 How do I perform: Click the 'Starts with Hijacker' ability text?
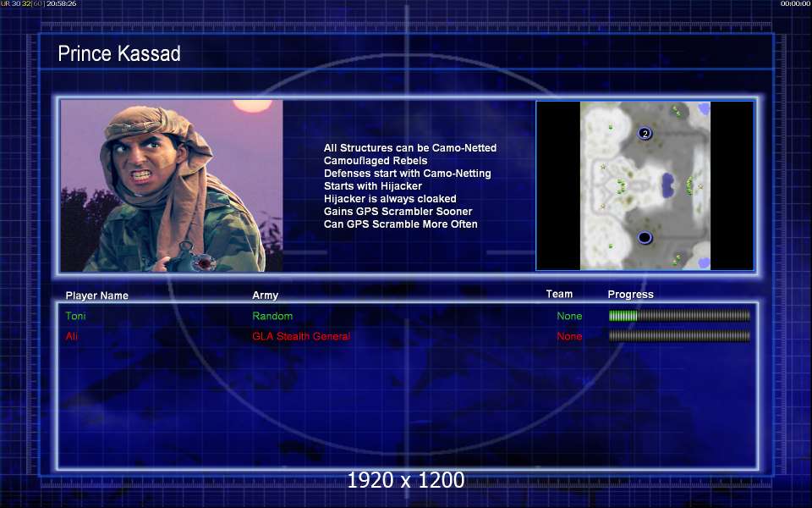tap(373, 186)
